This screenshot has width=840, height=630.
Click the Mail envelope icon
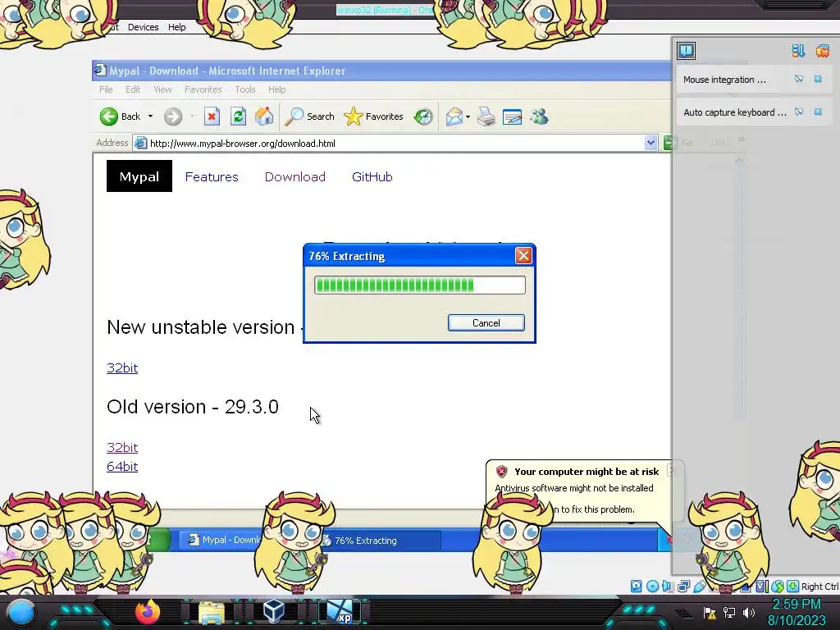click(454, 116)
